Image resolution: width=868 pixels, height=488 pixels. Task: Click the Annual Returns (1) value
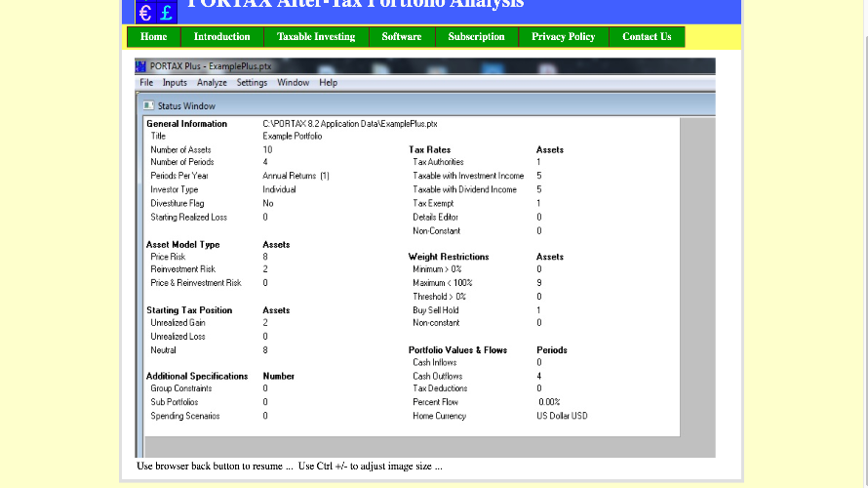point(296,176)
